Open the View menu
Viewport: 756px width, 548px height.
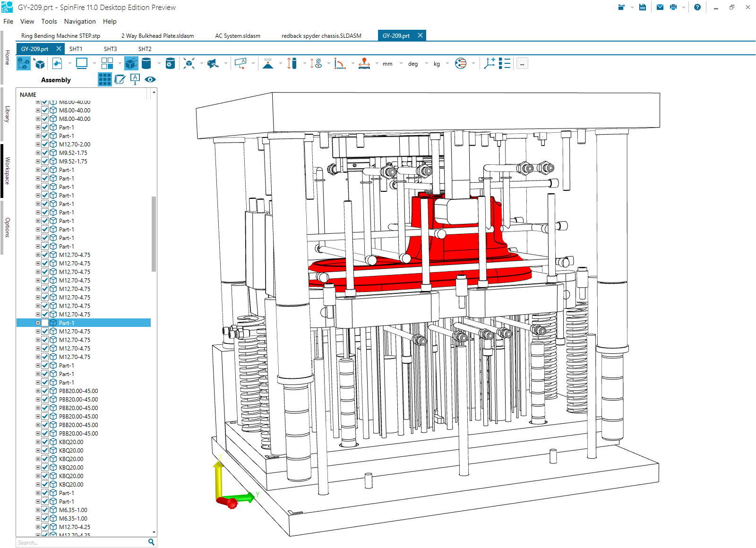(x=27, y=21)
